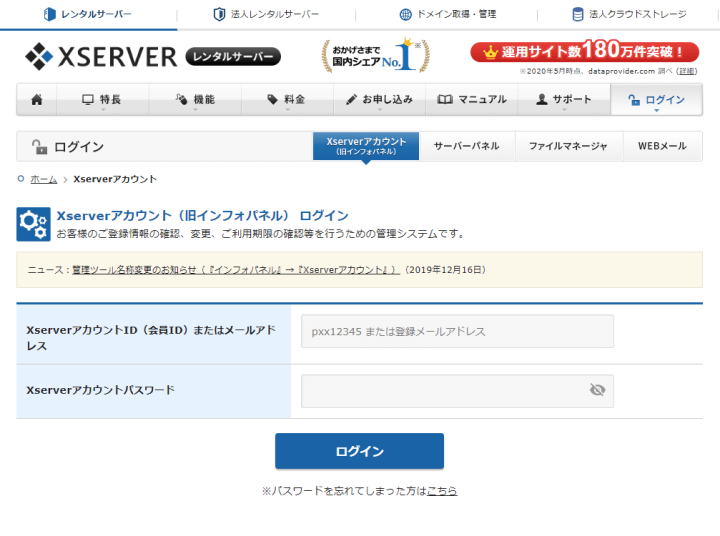
Task: Click the padlock icon in the ログイン section header
Action: [39, 147]
